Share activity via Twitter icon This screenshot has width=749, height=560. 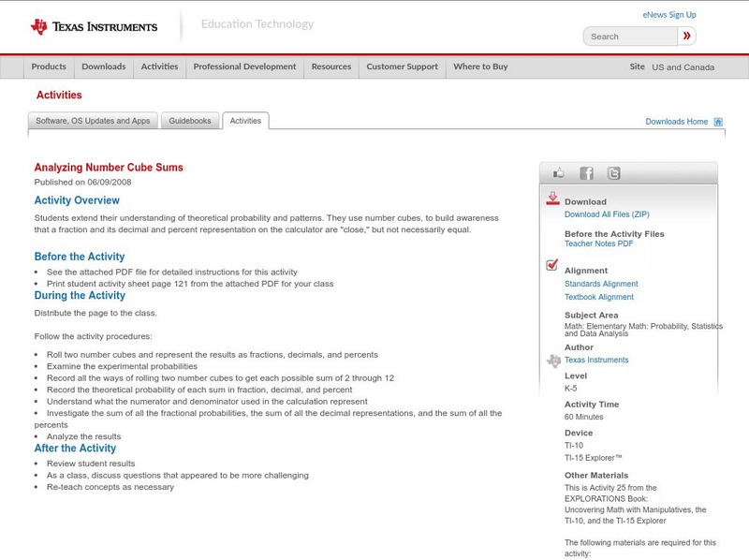pyautogui.click(x=614, y=173)
